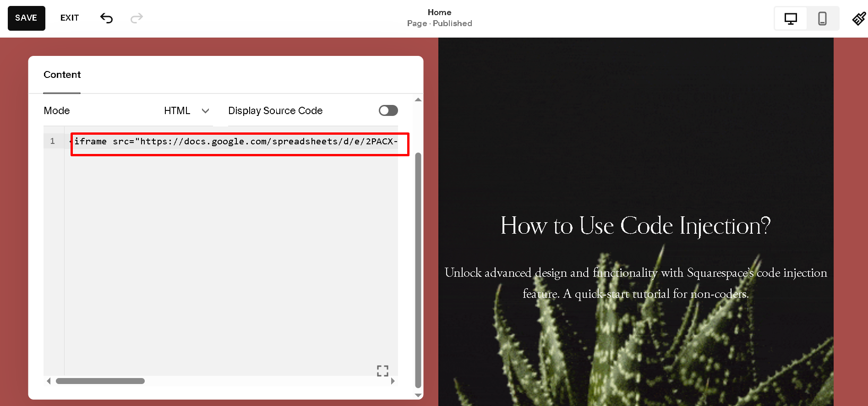Expand code editor to fullscreen
The height and width of the screenshot is (406, 868).
(x=382, y=371)
